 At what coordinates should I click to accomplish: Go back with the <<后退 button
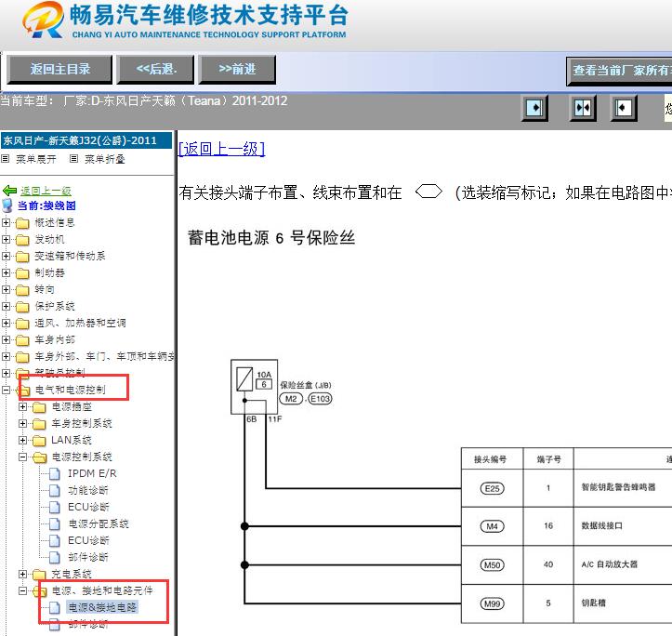[x=155, y=69]
